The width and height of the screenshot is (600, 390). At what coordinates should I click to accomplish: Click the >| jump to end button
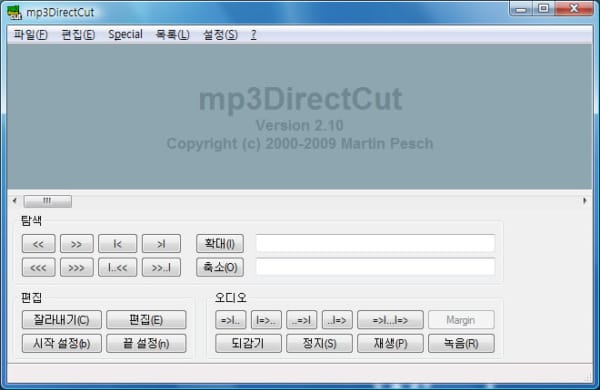click(x=161, y=244)
